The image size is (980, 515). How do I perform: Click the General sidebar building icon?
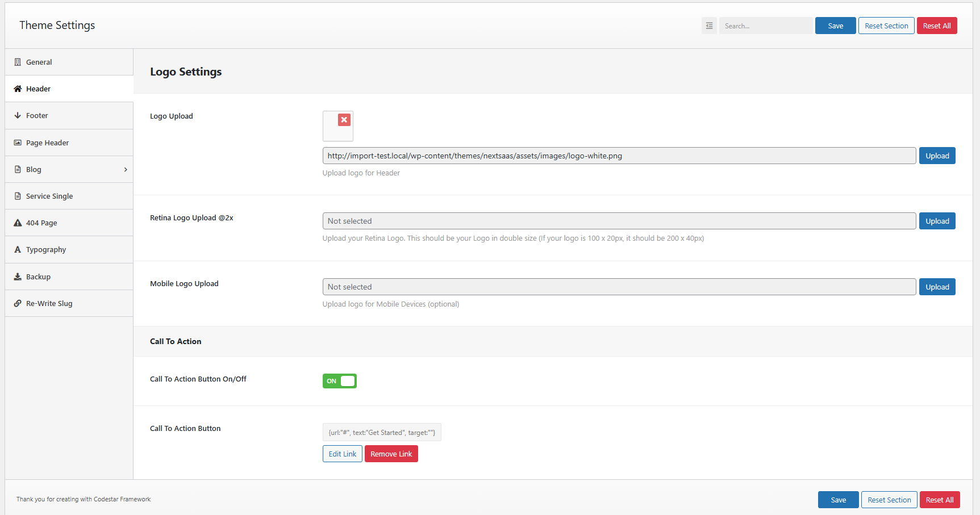[18, 62]
